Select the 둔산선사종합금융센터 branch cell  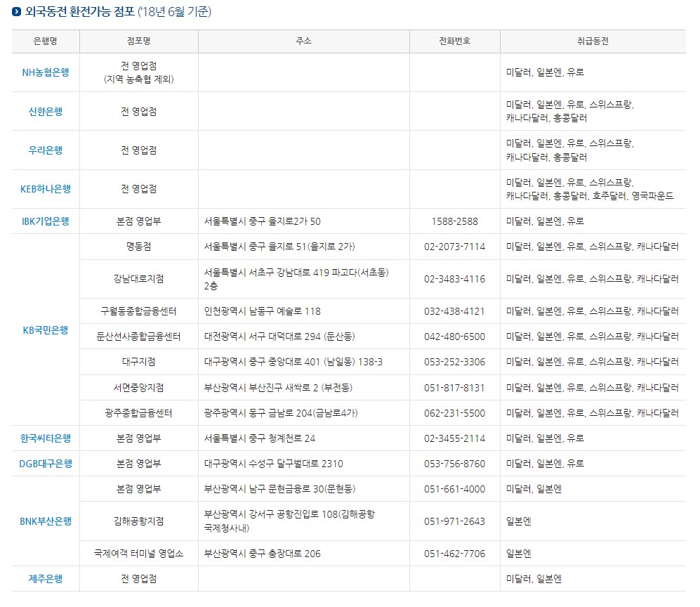click(x=139, y=337)
